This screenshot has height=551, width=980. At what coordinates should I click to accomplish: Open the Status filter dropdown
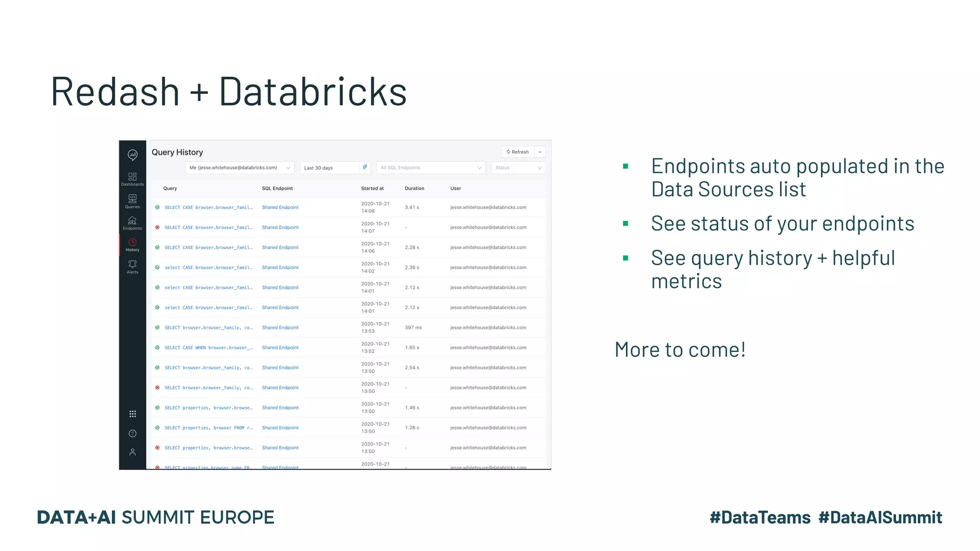518,168
